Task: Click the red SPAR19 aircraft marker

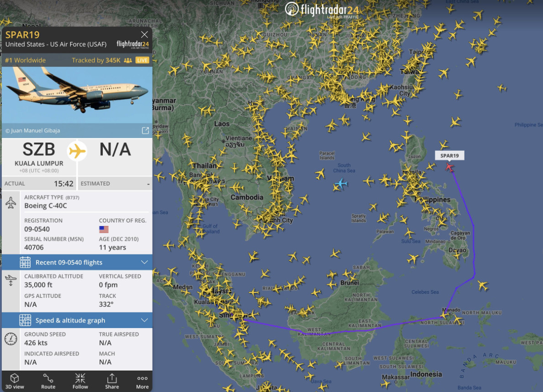Action: [x=449, y=167]
